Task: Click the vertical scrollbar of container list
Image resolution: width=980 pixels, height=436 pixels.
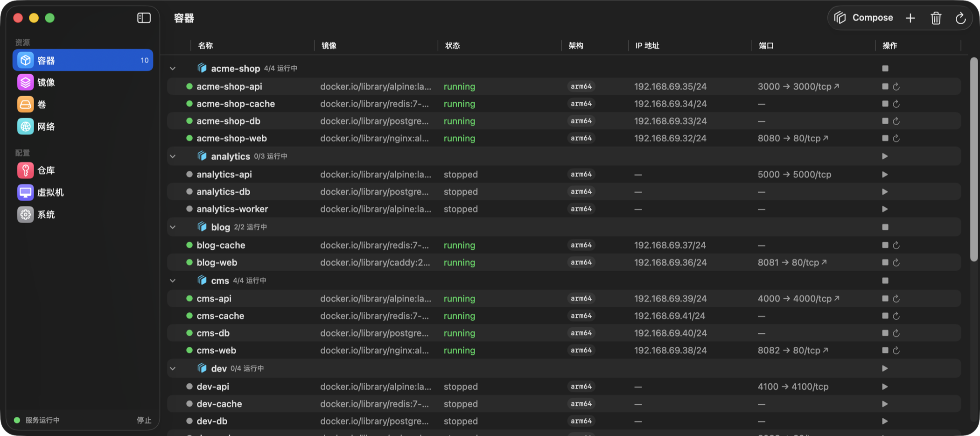Action: 973,159
